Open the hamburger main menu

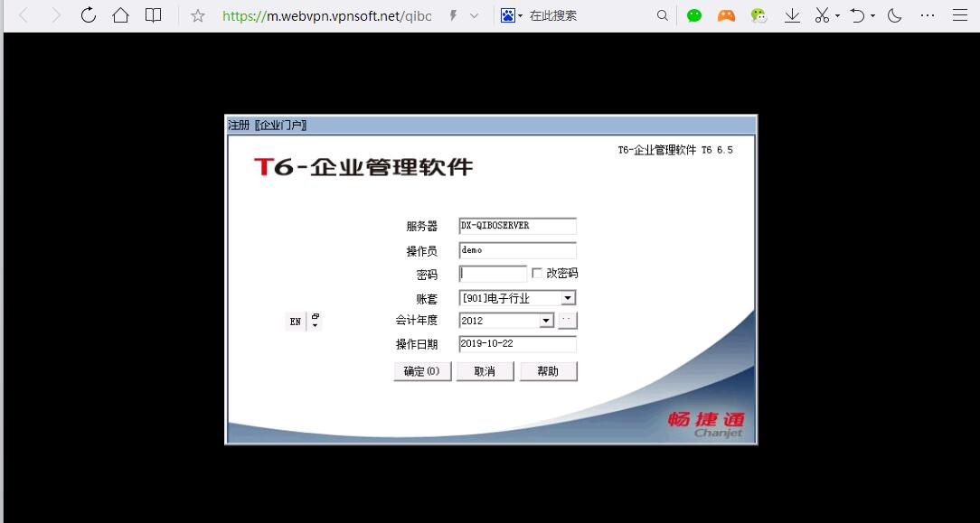960,15
